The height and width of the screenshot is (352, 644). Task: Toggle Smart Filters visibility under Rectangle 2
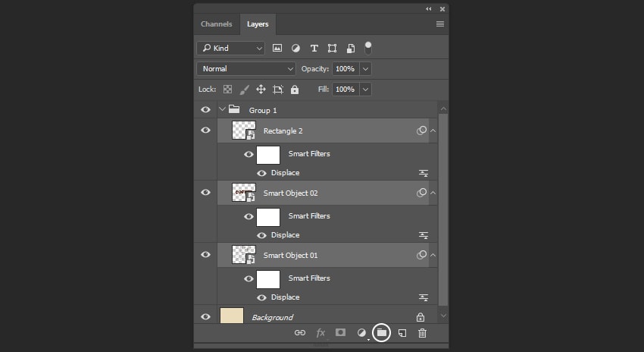[x=249, y=154]
